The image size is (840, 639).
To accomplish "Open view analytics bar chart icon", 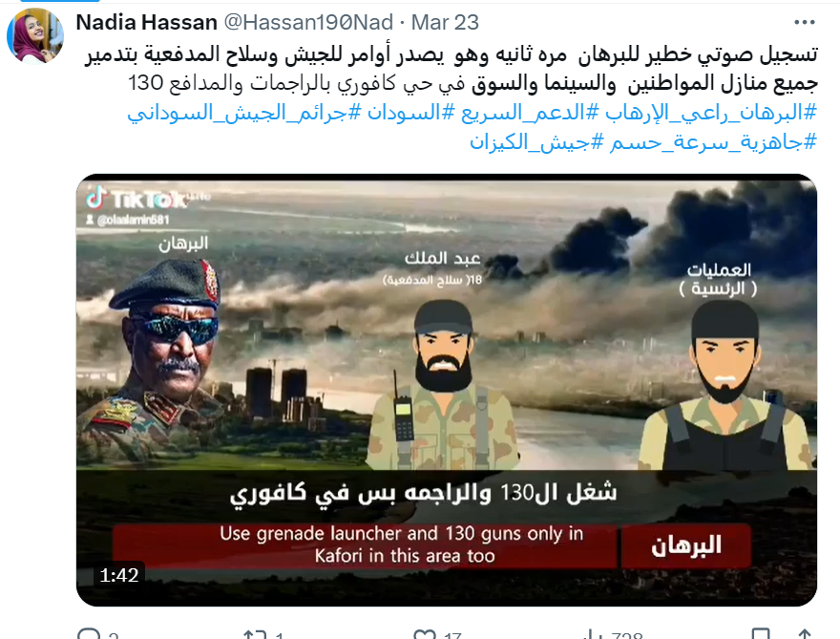I will tap(593, 634).
